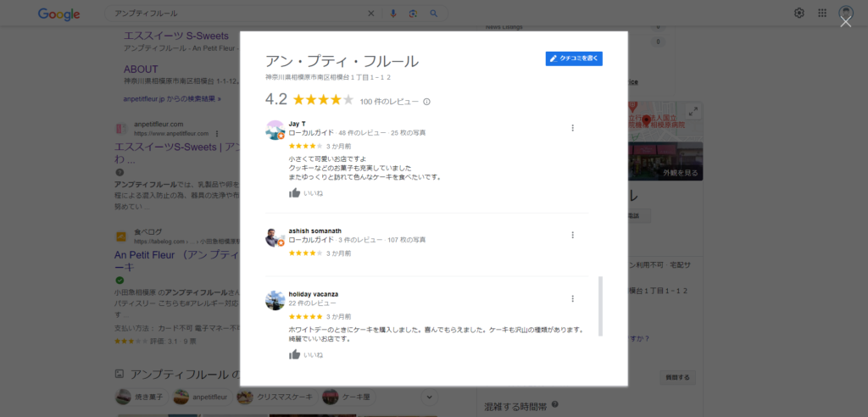Close the reviews overlay with the X icon
The width and height of the screenshot is (868, 417).
tap(845, 21)
